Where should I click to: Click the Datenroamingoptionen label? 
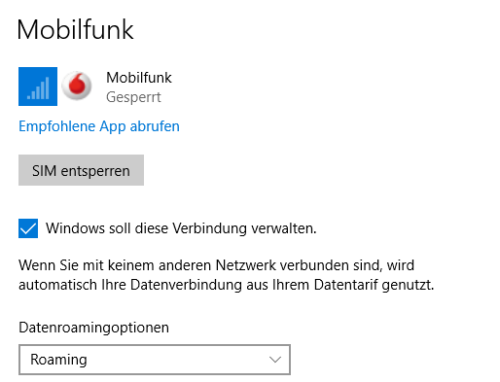click(94, 328)
